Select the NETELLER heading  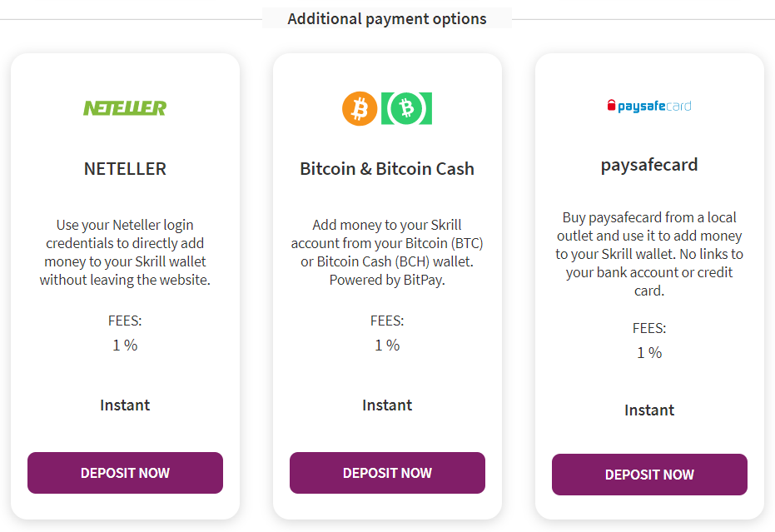125,169
